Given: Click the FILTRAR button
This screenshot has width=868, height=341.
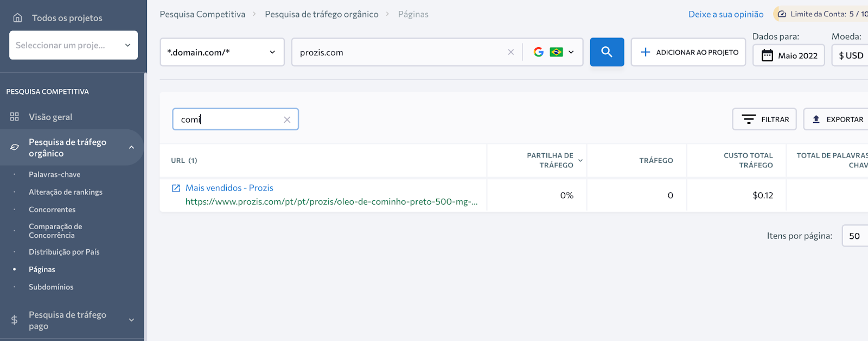Looking at the screenshot, I should tap(764, 119).
